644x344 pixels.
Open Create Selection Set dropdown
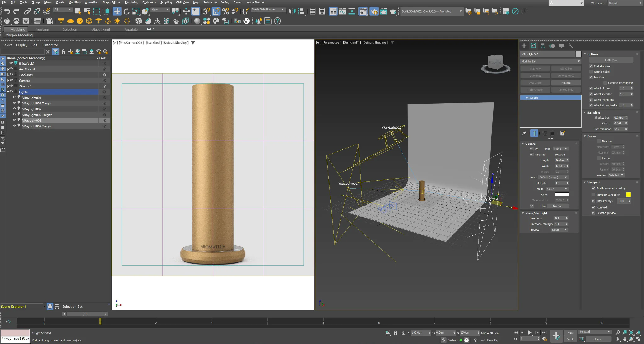(268, 9)
